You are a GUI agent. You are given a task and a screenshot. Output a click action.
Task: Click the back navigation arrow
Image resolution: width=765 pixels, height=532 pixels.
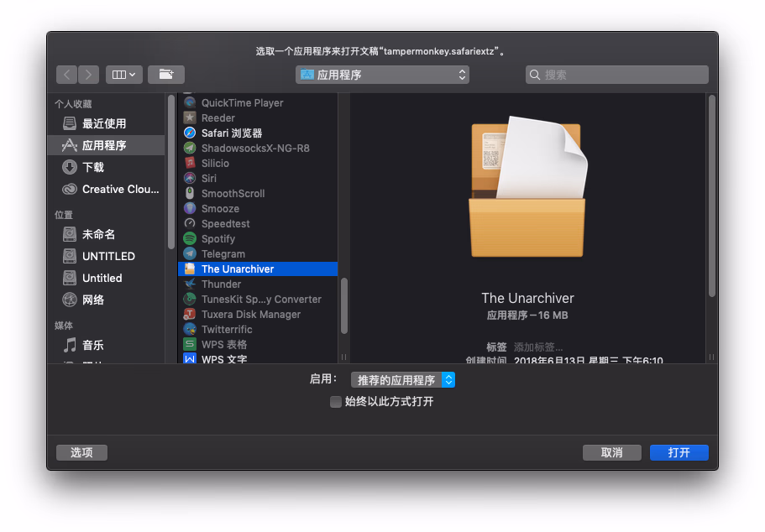click(x=67, y=75)
